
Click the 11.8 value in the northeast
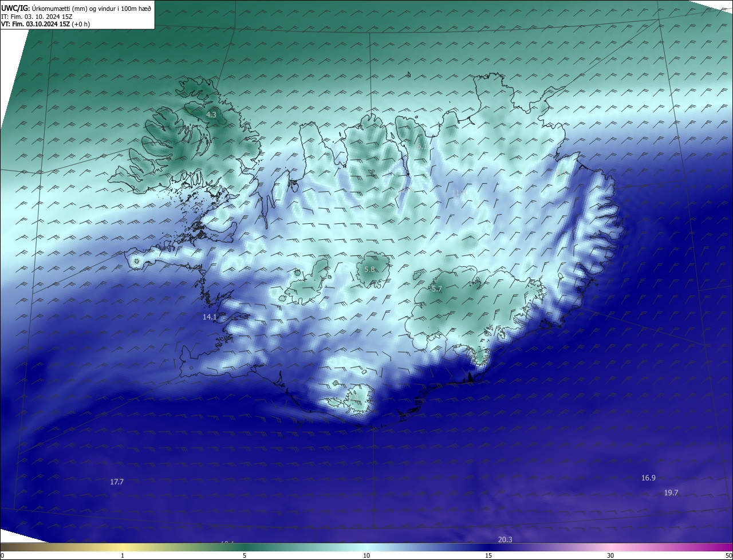[x=459, y=193]
